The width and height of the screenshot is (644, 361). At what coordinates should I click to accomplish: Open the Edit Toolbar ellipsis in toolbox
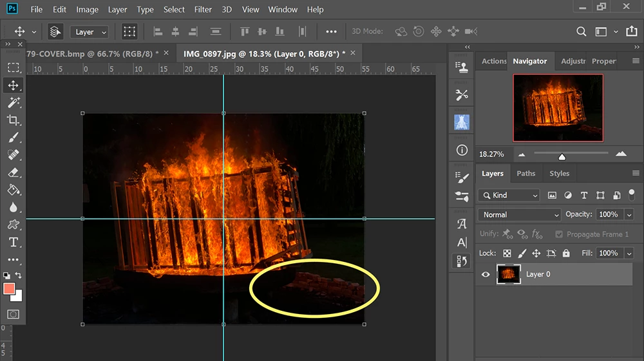[13, 259]
